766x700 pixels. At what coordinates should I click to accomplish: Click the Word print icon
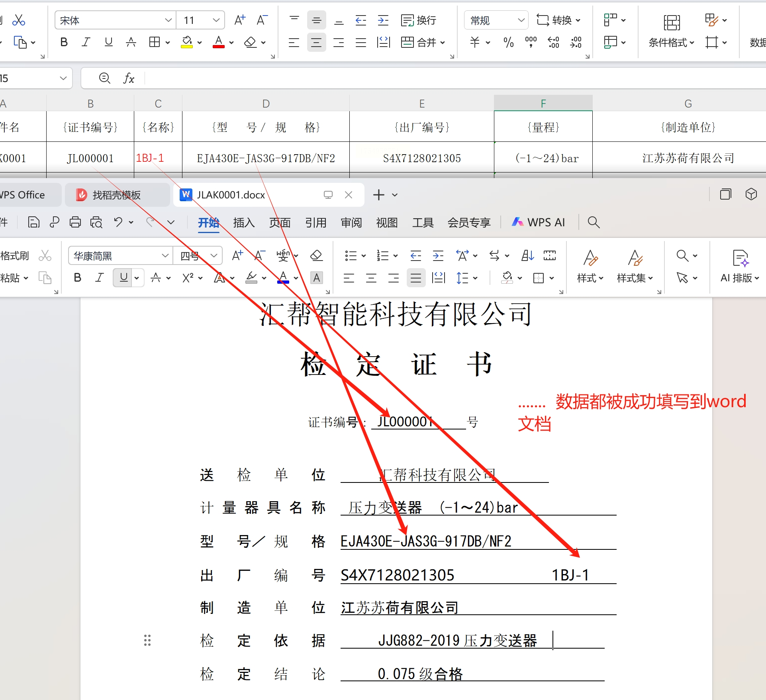click(x=75, y=222)
